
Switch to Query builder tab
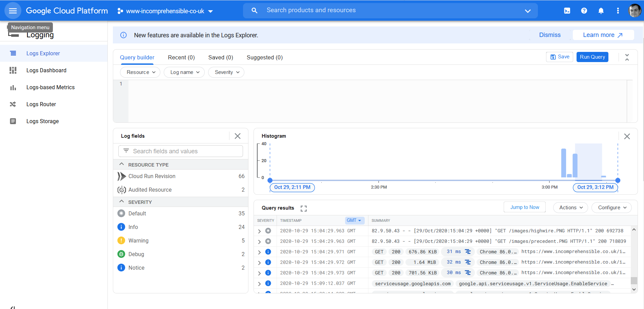pyautogui.click(x=137, y=57)
